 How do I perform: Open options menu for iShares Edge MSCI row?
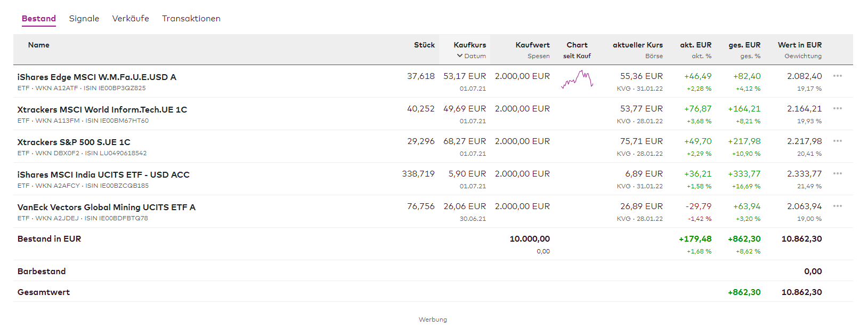click(x=837, y=76)
